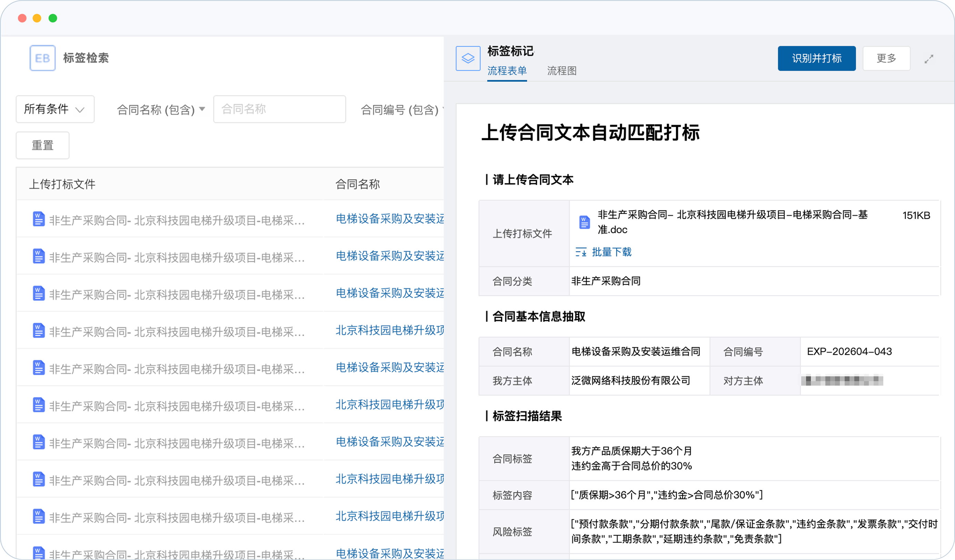The image size is (955, 560).
Task: Click the 批量下载 link
Action: pyautogui.click(x=612, y=252)
